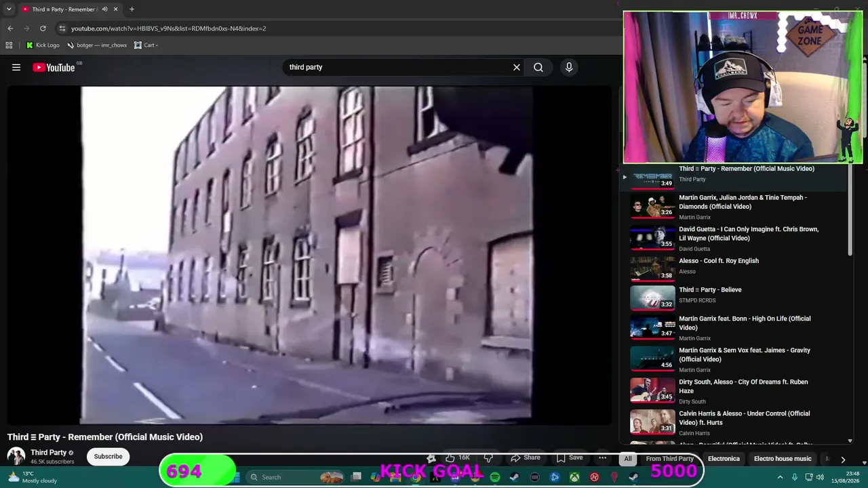The width and height of the screenshot is (868, 488).
Task: Share the video
Action: (526, 457)
